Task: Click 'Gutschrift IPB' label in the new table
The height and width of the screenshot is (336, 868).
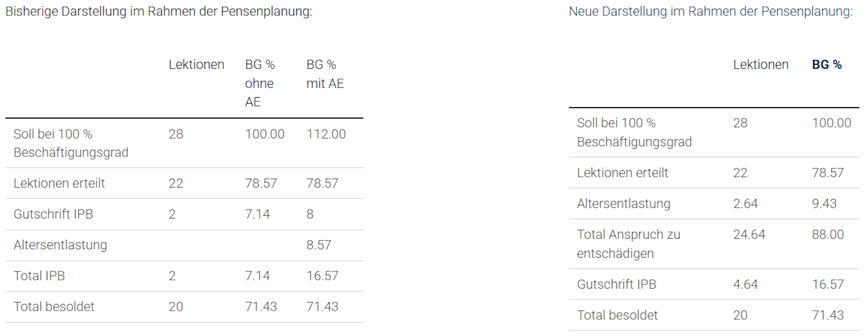Action: click(616, 284)
